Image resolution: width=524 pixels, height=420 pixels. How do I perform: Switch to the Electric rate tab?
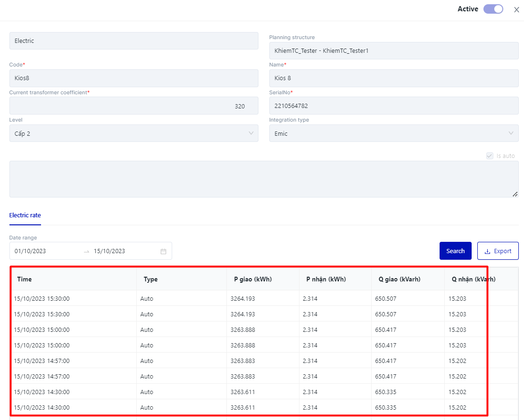click(25, 215)
